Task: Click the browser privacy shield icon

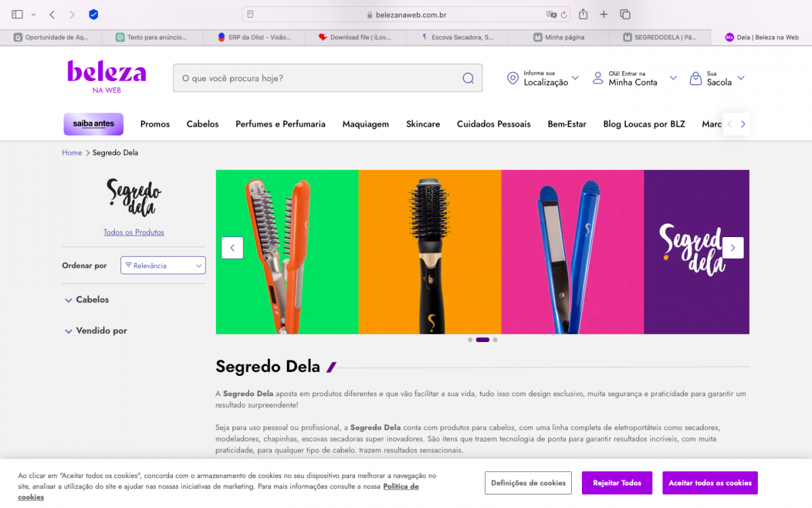Action: point(93,14)
